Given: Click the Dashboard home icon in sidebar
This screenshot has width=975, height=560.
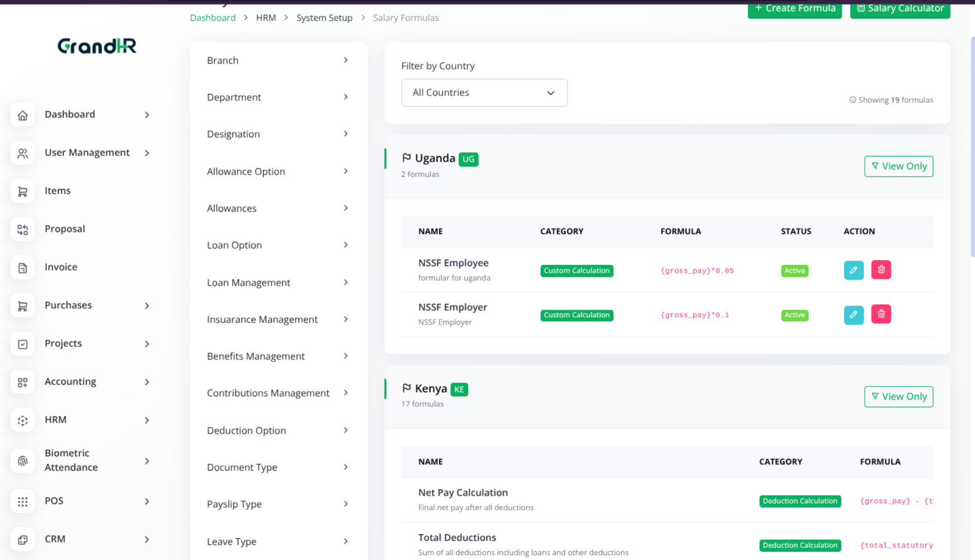Looking at the screenshot, I should [22, 115].
